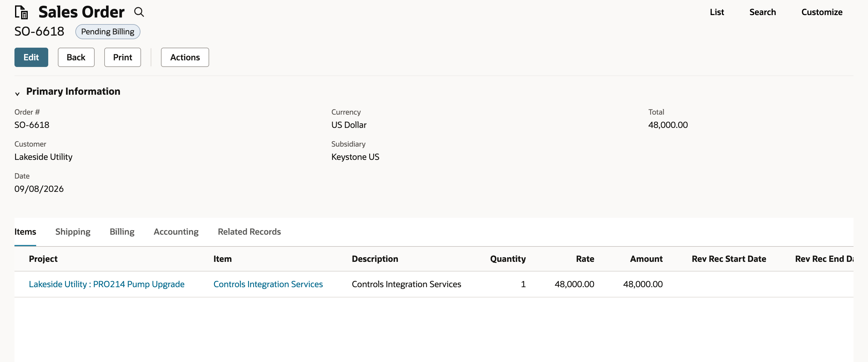Open the Controls Integration Services item link
Screen dimensions: 868x362
(268, 284)
